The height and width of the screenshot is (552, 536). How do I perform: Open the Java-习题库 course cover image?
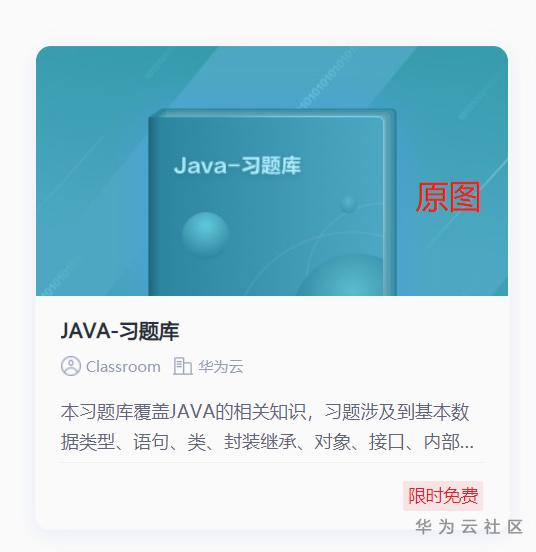coord(272,171)
